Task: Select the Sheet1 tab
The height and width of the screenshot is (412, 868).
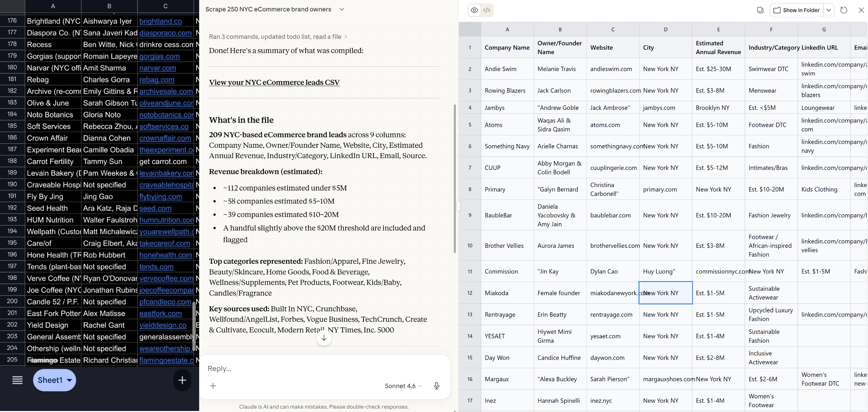Action: [51, 380]
